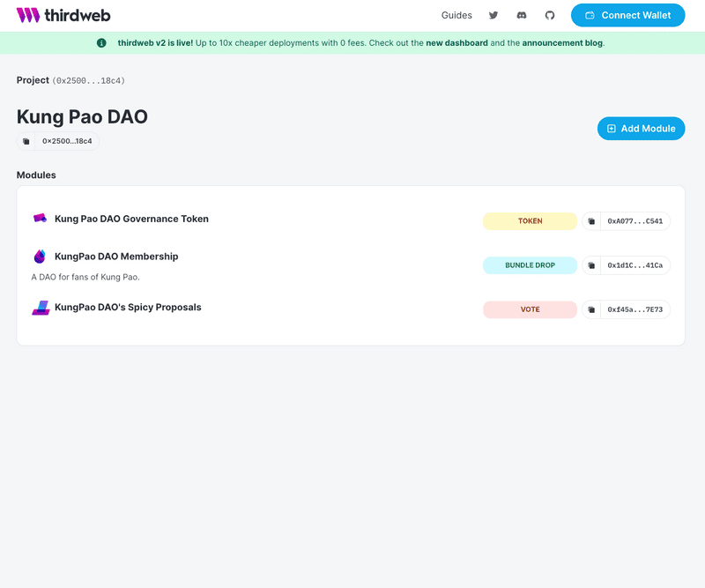The height and width of the screenshot is (588, 705).
Task: Click address text 0x1d1C...41Ca
Action: (634, 265)
